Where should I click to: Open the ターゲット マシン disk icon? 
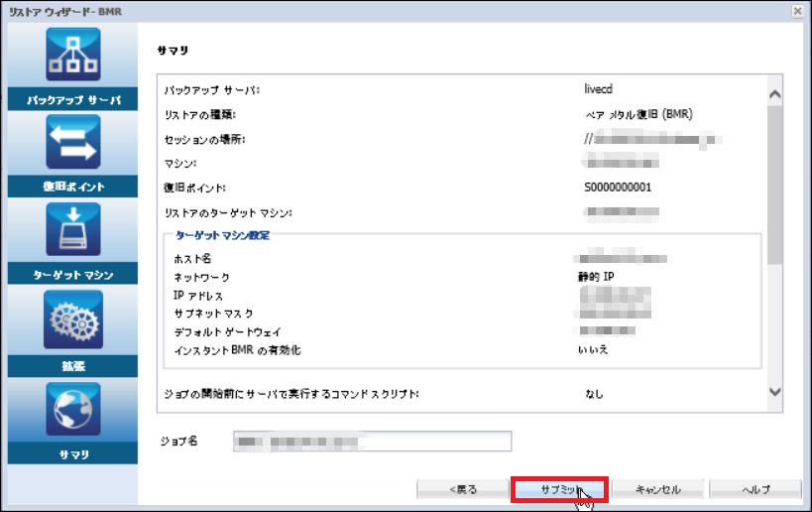[x=73, y=229]
